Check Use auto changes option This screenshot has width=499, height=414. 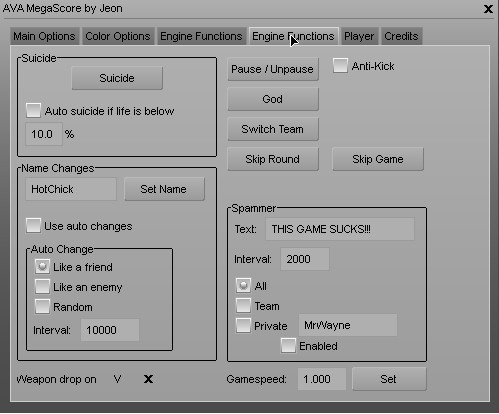[x=33, y=226]
